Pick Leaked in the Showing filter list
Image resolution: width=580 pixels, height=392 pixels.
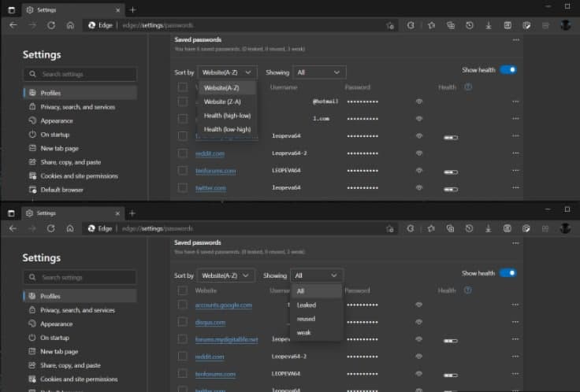pos(307,305)
